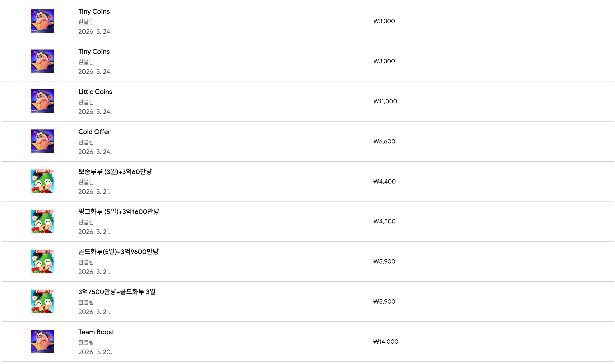615x364 pixels.
Task: Click the pmang icon beside 뽀송루루 (3일)
Action: [x=42, y=181]
